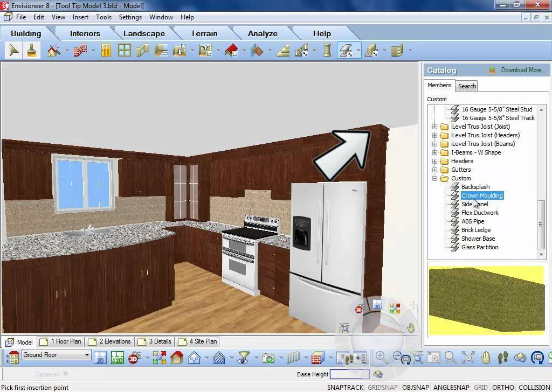The height and width of the screenshot is (392, 552).
Task: Select the ceiling tool icon
Action: [205, 50]
